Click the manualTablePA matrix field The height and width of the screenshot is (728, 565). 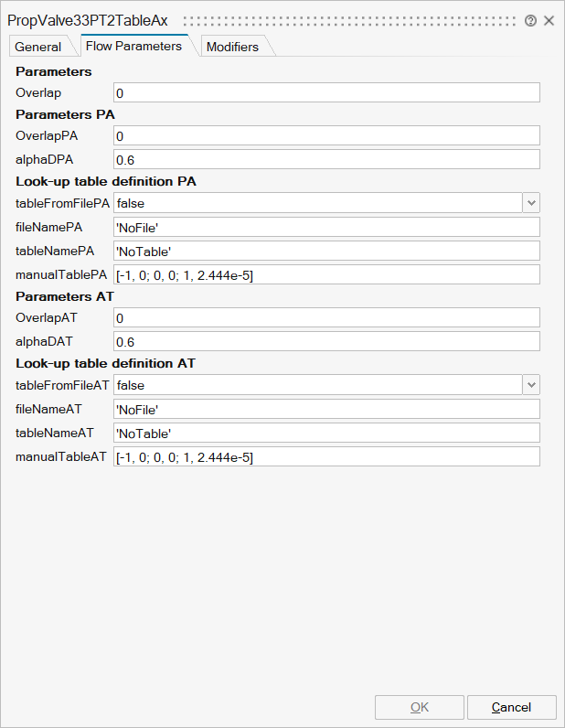[x=326, y=274]
